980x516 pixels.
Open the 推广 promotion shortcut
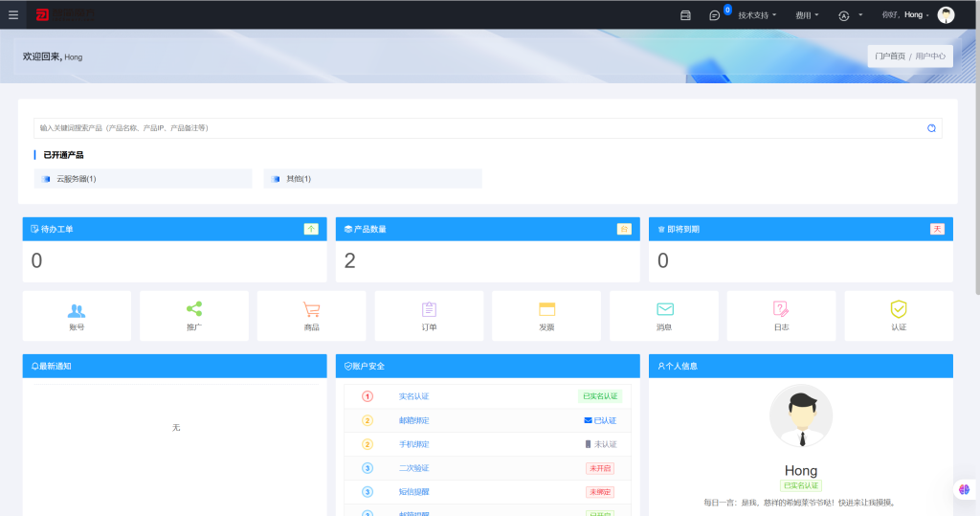tap(194, 316)
